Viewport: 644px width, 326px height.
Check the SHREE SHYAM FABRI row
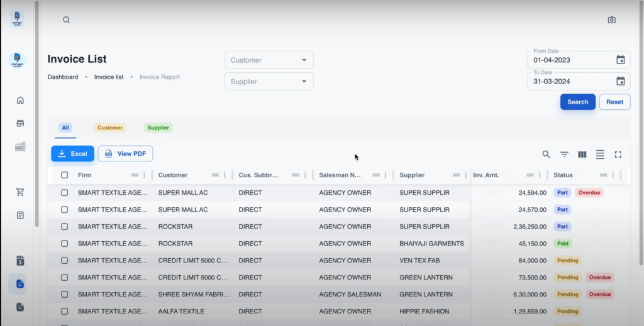pyautogui.click(x=65, y=295)
